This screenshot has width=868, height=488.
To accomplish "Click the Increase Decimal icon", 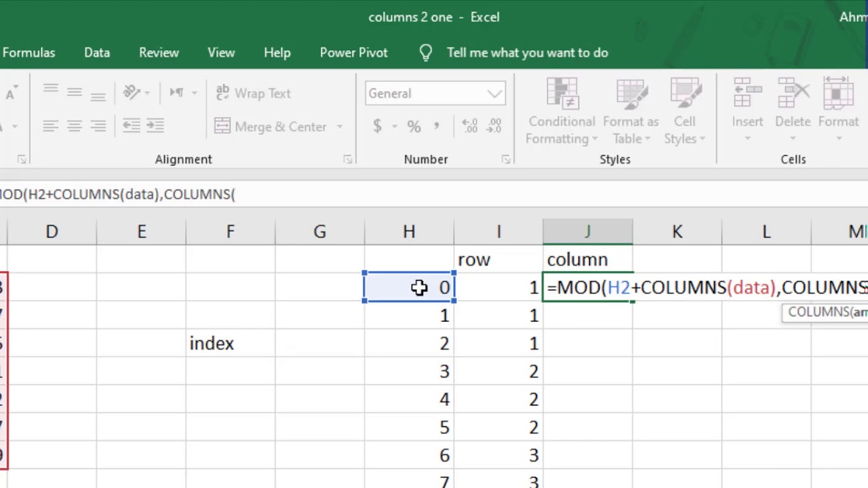I will pyautogui.click(x=469, y=126).
